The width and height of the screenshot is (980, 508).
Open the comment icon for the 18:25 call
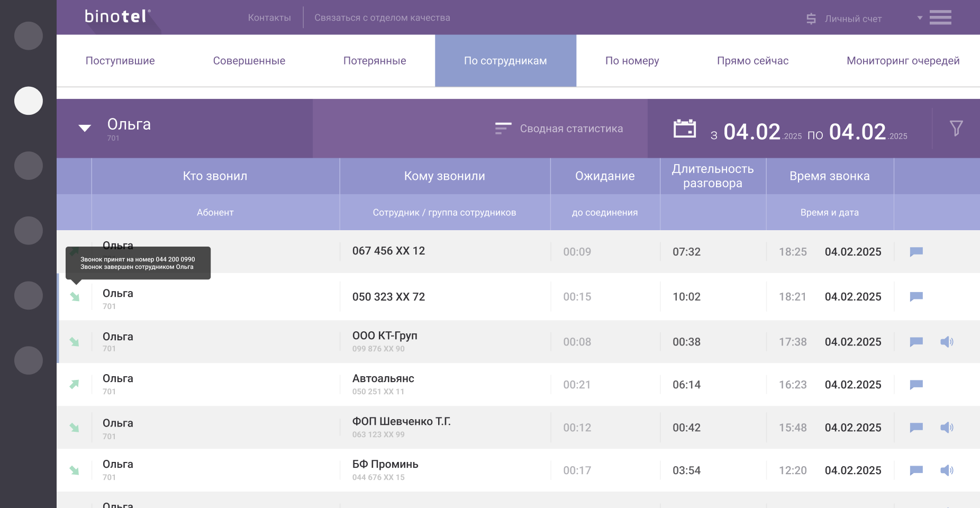tap(917, 252)
